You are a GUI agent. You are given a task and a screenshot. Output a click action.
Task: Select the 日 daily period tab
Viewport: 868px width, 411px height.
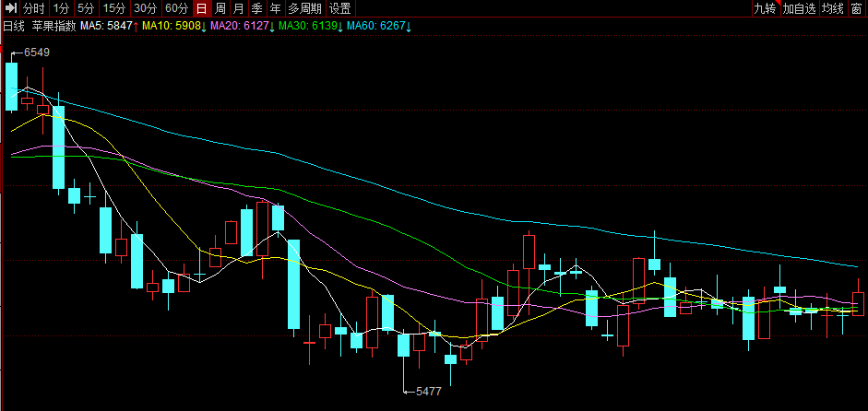coord(202,7)
